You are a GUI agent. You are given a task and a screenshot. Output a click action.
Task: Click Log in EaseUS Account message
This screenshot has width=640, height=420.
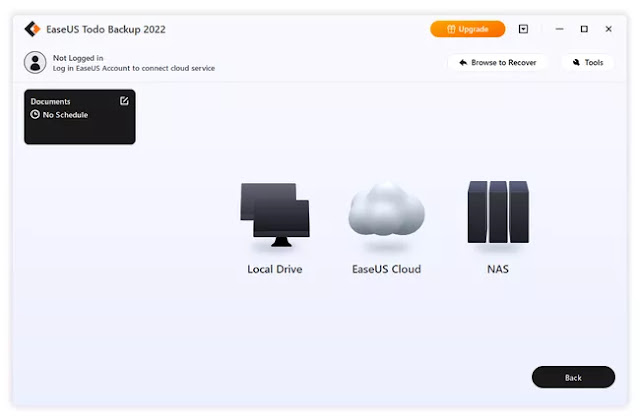point(133,68)
